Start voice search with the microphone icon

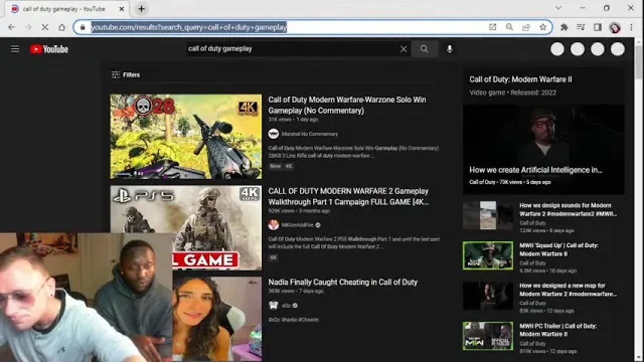tap(449, 49)
